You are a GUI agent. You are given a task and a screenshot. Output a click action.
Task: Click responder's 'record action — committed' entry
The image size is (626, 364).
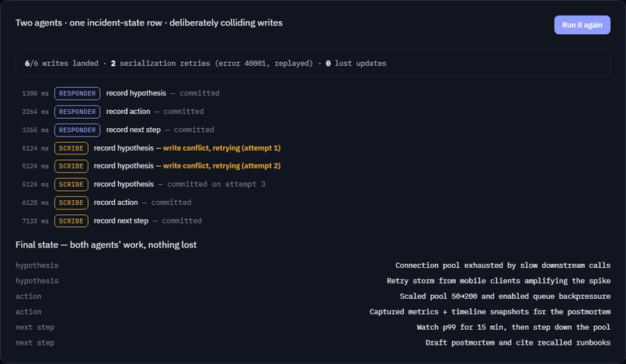click(155, 111)
